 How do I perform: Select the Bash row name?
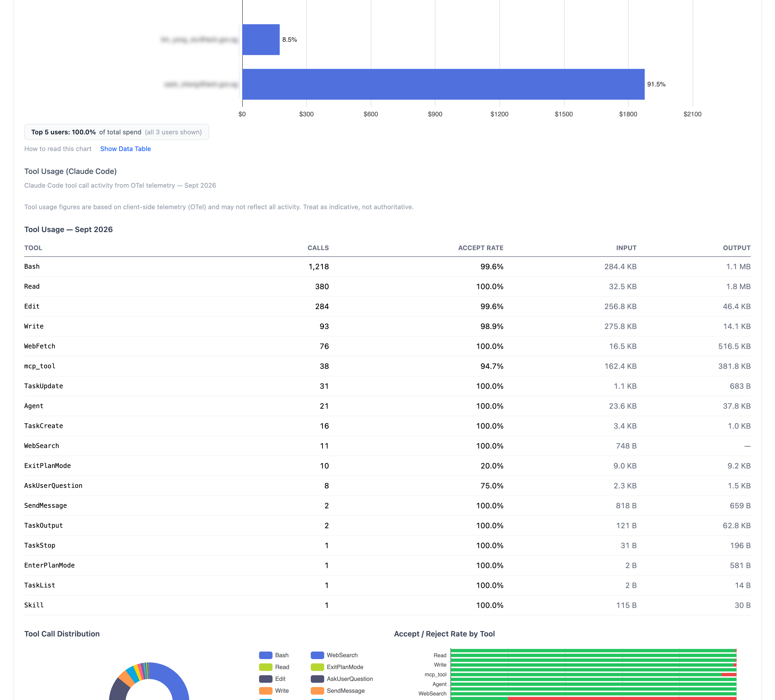point(32,267)
